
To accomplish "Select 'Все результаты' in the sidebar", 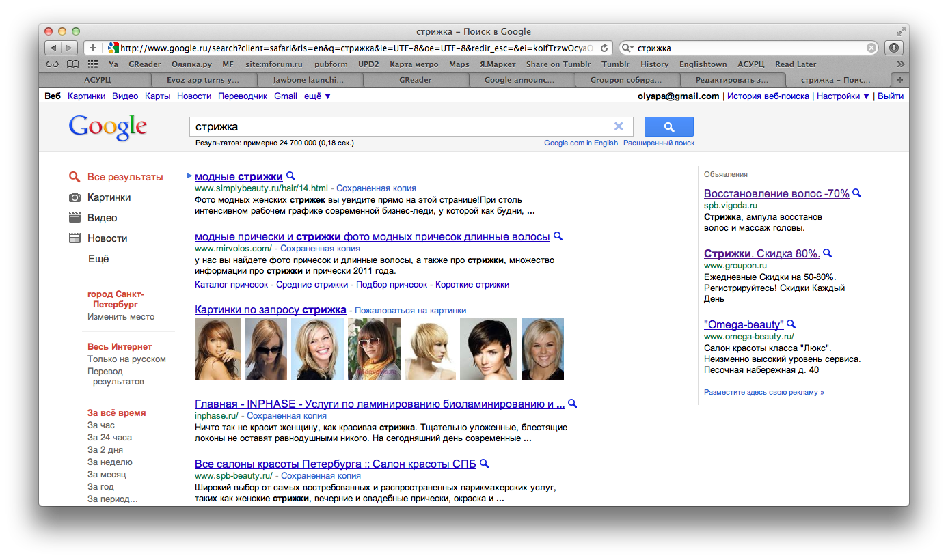I will [125, 177].
